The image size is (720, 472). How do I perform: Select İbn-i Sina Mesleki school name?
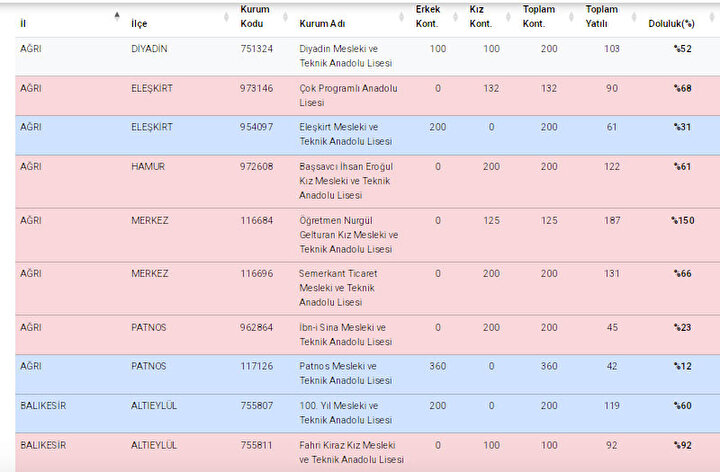(346, 334)
